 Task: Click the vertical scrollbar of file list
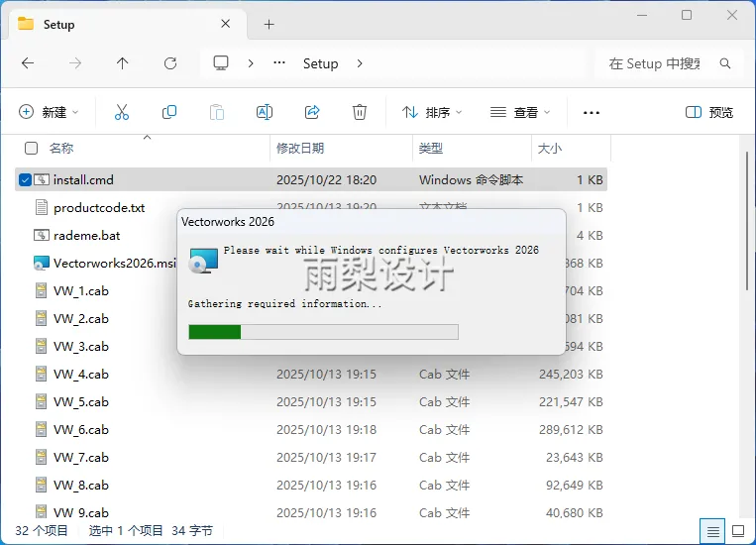(x=747, y=222)
